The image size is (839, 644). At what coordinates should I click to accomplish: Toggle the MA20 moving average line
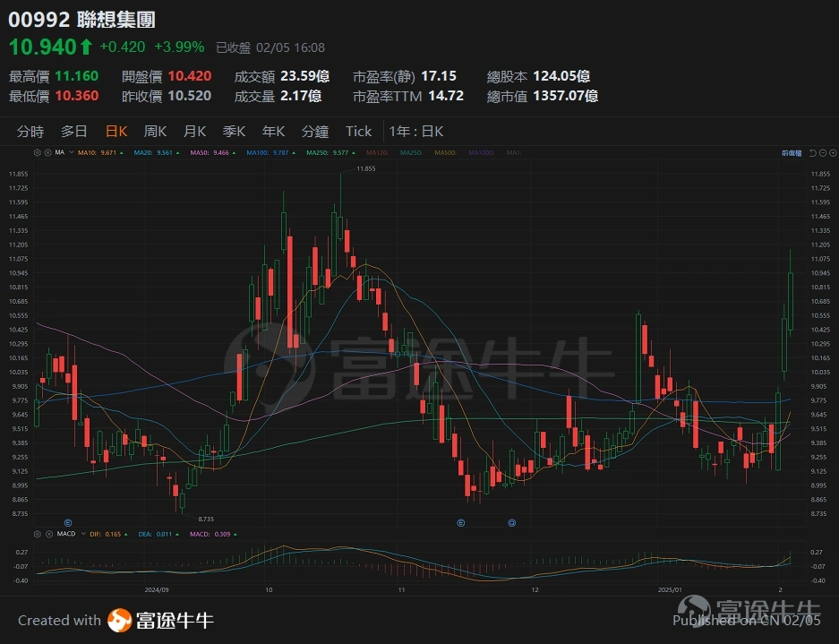tap(157, 152)
